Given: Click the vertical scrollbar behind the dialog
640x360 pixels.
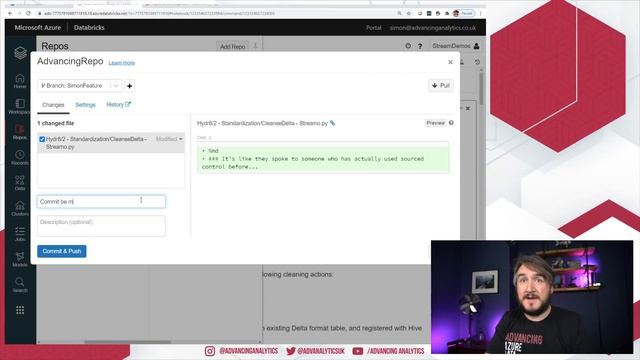Looking at the screenshot, I should point(481,88).
